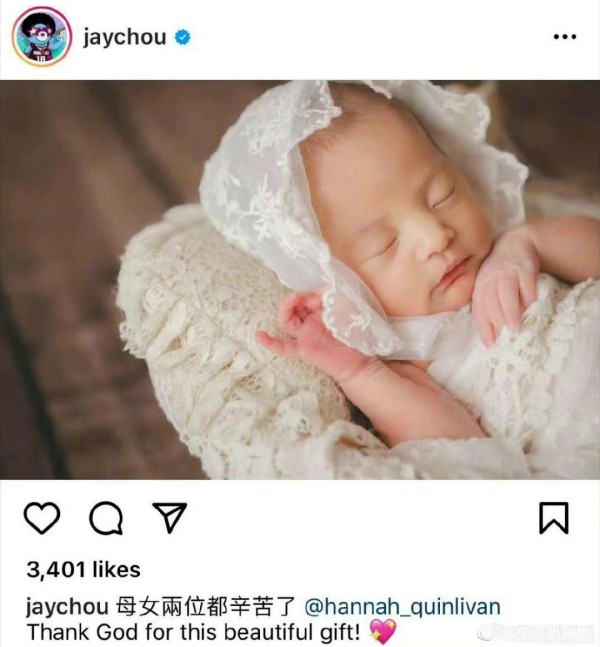Open jaychou username in the post header
This screenshot has height=647, width=600.
(125, 38)
